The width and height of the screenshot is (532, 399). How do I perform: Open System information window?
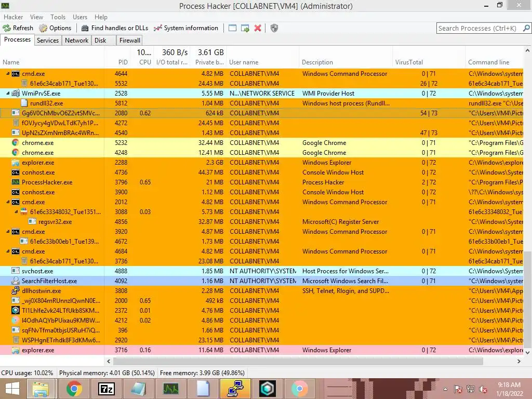point(185,28)
